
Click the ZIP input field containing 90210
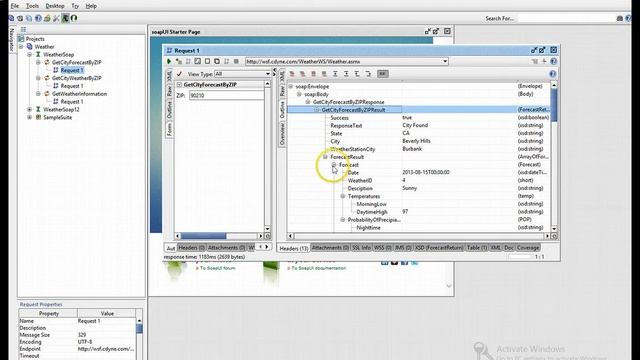coord(227,95)
